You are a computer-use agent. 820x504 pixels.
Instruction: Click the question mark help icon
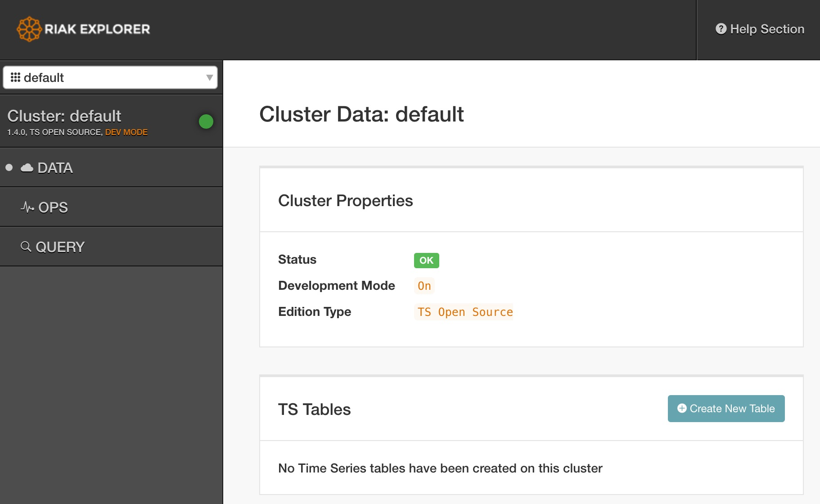[x=721, y=29]
